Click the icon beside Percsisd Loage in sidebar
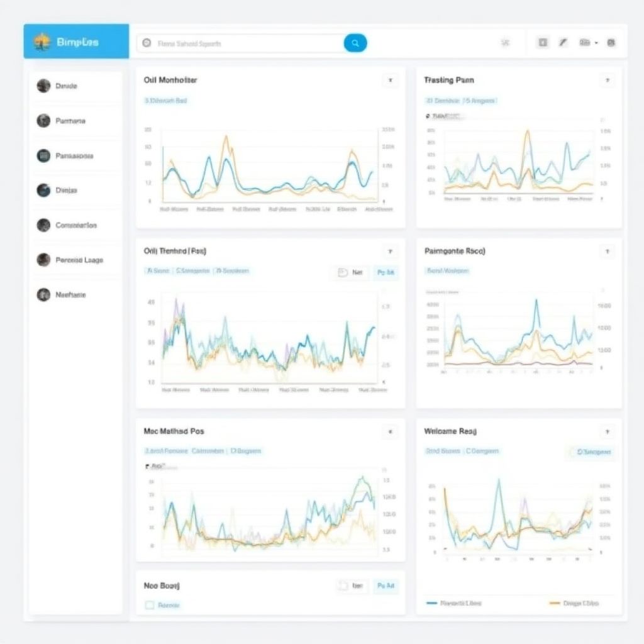Image resolution: width=644 pixels, height=644 pixels. click(x=43, y=260)
